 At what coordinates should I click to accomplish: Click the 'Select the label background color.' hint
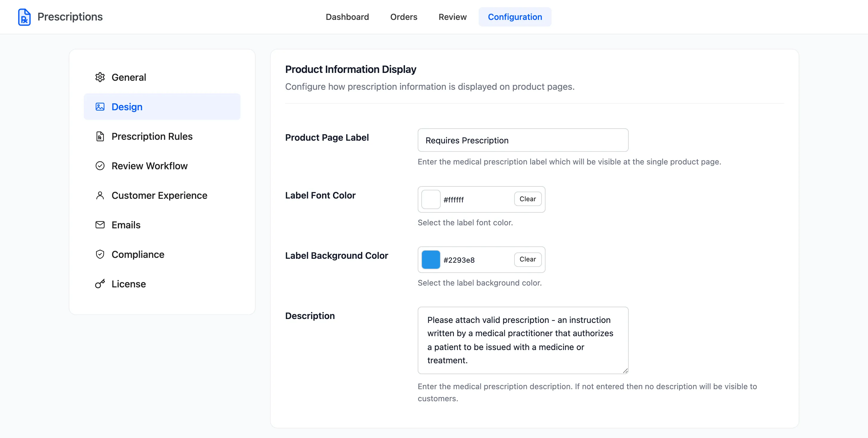480,283
